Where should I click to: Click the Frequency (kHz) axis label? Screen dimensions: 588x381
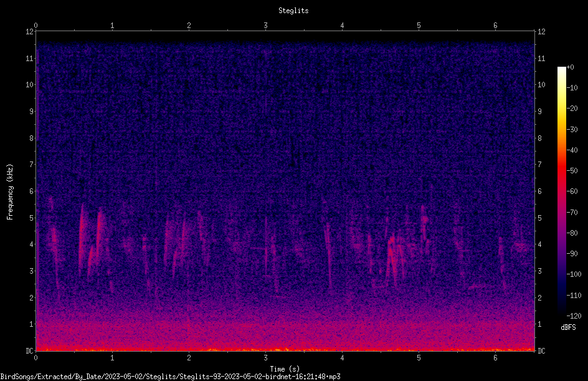coord(10,192)
